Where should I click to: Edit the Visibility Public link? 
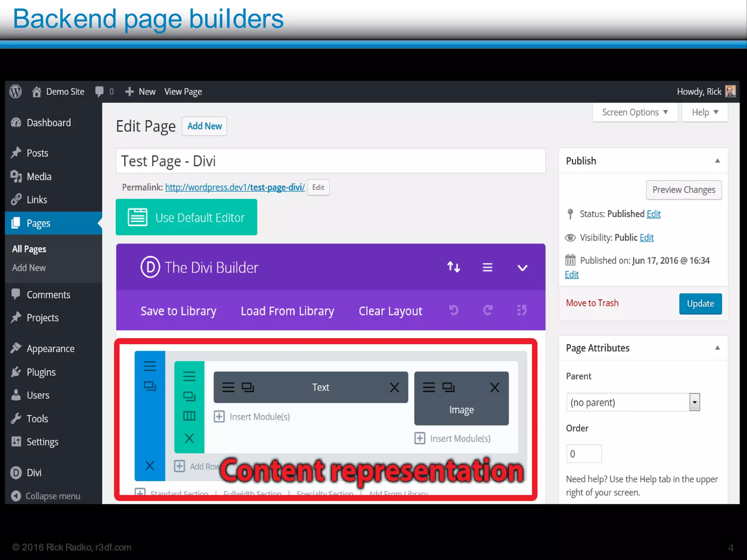[647, 238]
